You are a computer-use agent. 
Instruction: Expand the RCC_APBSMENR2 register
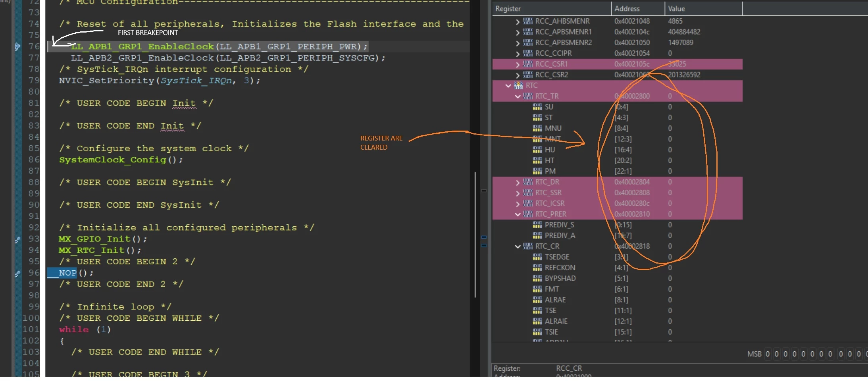point(518,43)
